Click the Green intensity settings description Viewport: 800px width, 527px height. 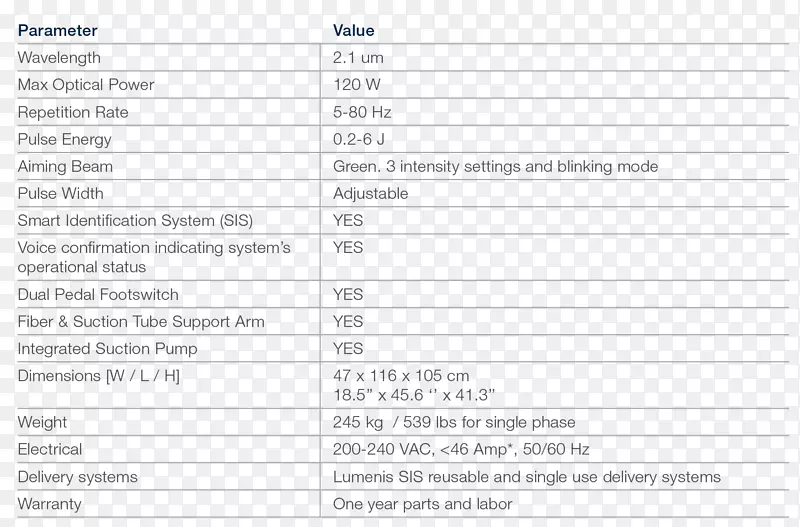pyautogui.click(x=495, y=166)
